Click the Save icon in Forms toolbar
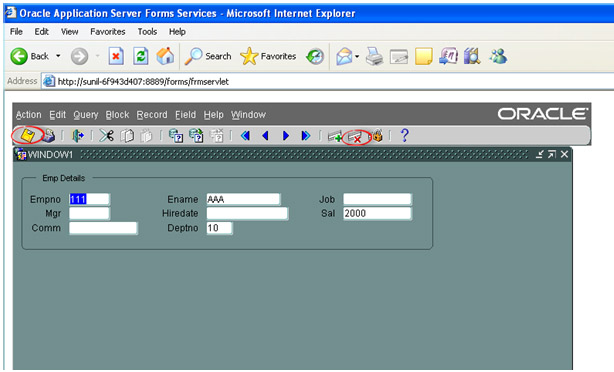The width and height of the screenshot is (614, 372). click(x=27, y=136)
